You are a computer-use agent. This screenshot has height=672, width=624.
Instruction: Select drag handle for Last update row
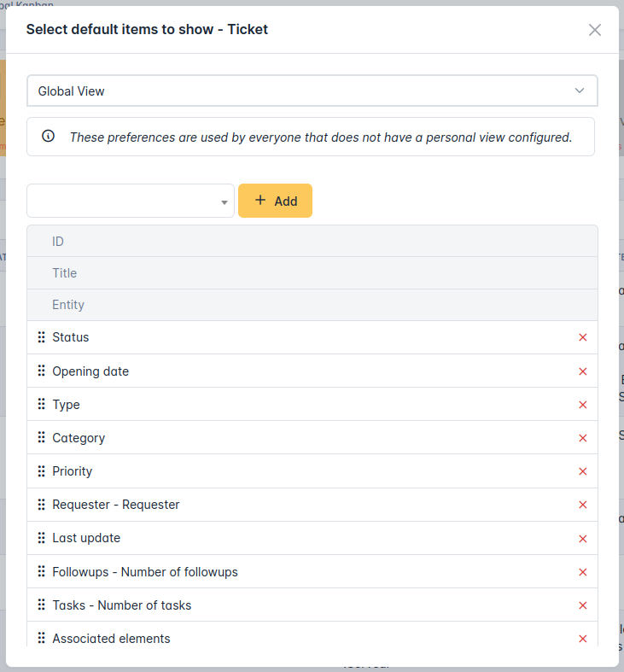pos(41,537)
